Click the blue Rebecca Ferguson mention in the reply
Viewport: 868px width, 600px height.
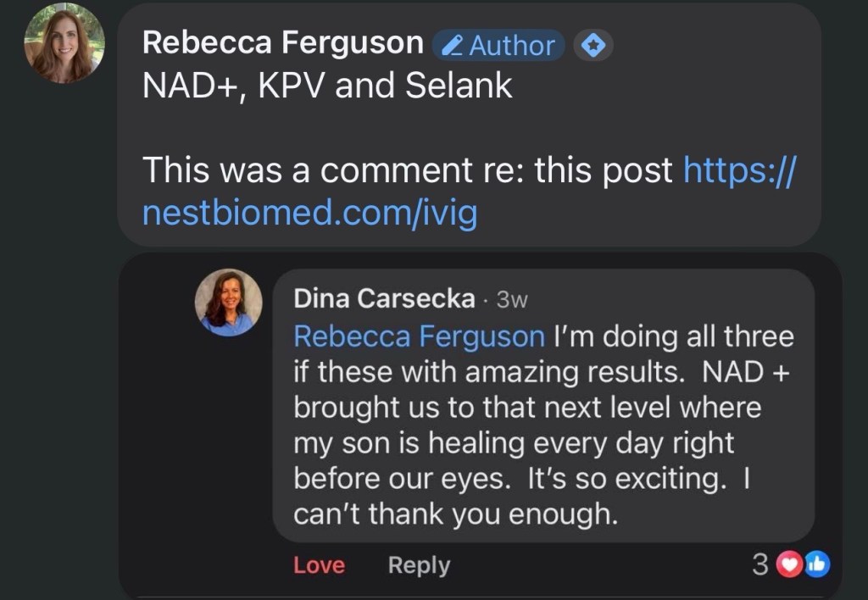419,336
